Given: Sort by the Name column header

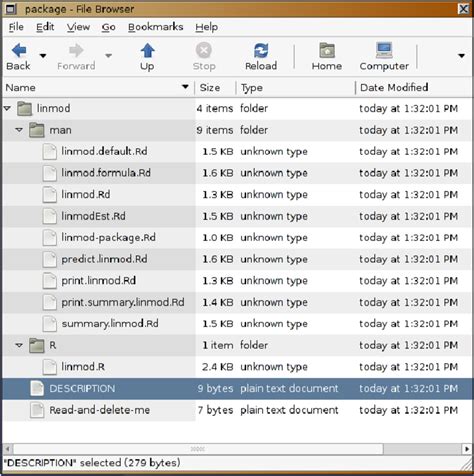Looking at the screenshot, I should tap(98, 88).
